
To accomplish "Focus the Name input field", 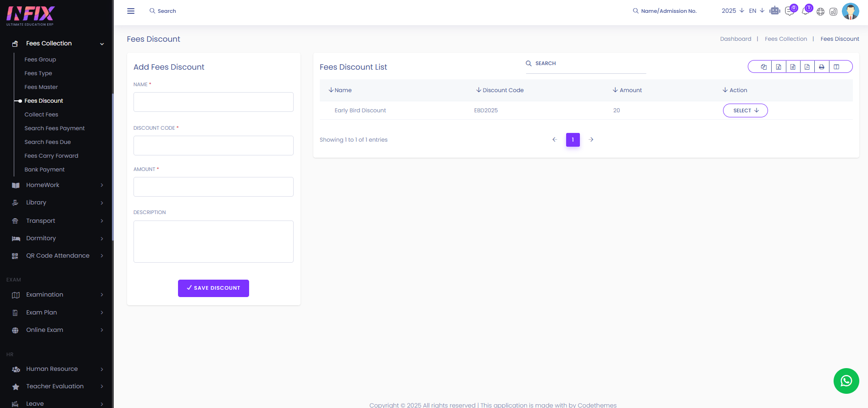I will click(x=213, y=102).
